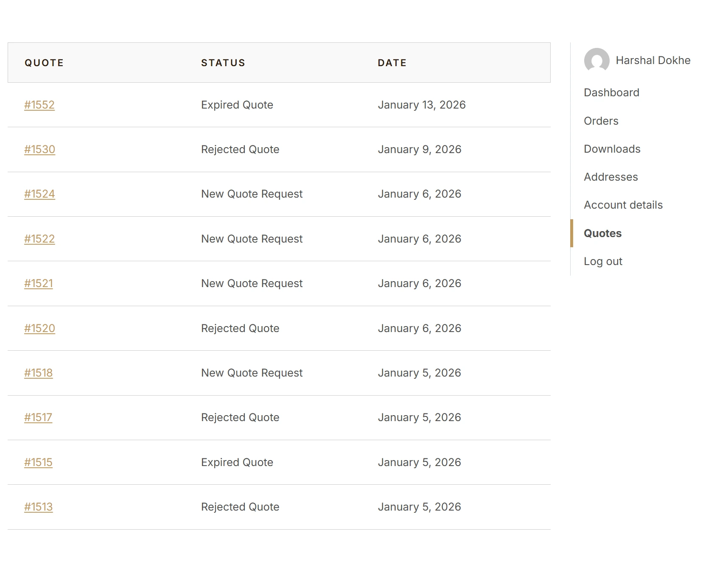Navigate to Downloads section

[x=612, y=149]
